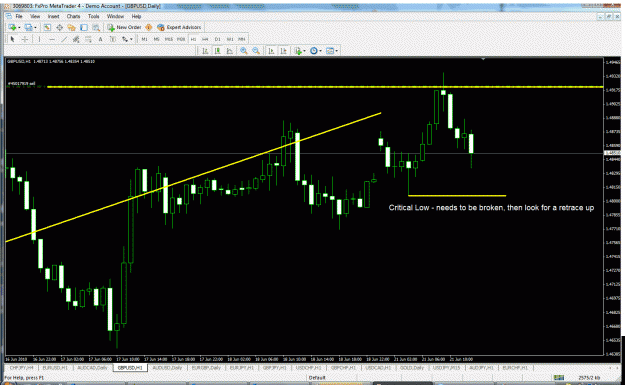
Task: Open the Charts menu
Action: click(73, 16)
